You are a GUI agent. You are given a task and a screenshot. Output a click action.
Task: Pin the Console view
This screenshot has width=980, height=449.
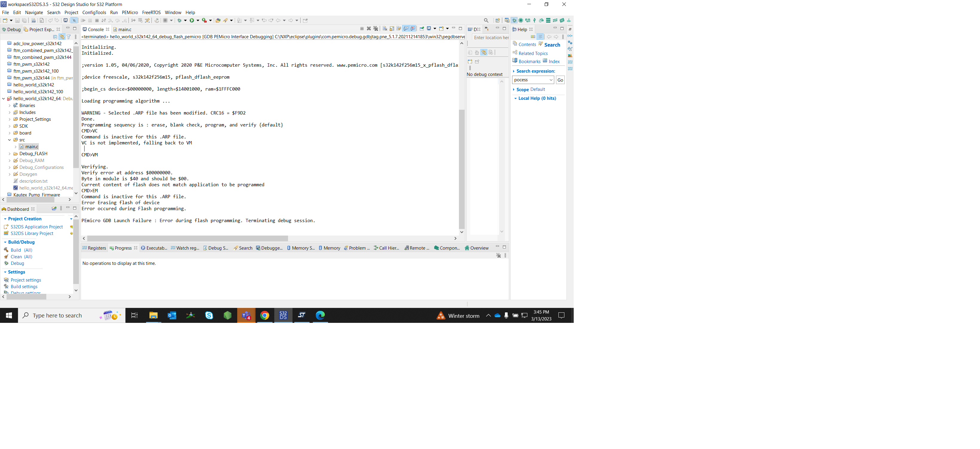[x=422, y=28]
